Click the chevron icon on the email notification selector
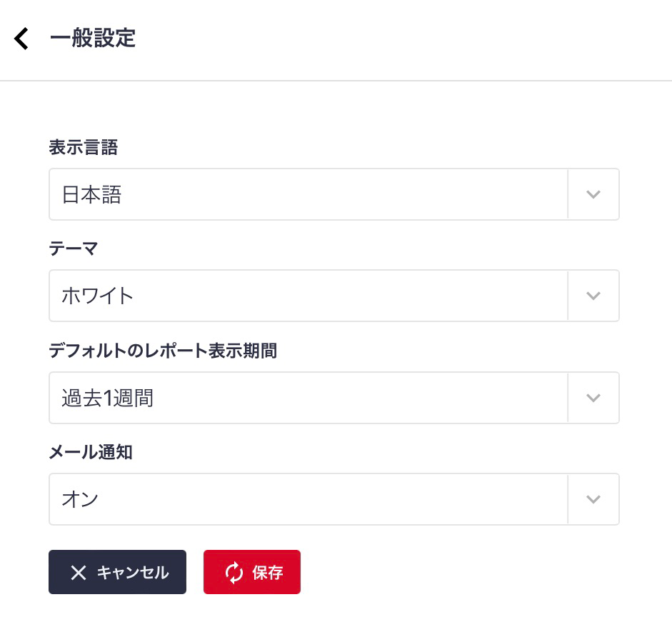This screenshot has height=637, width=672. pos(593,499)
